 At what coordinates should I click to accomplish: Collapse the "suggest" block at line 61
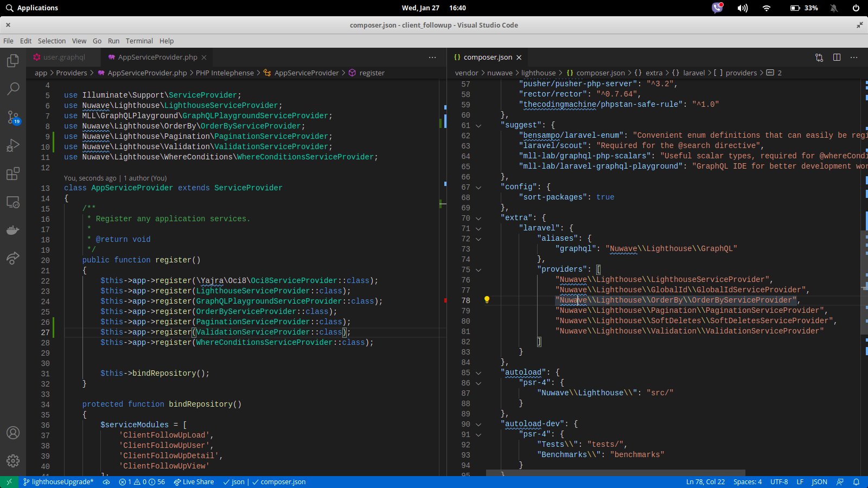478,125
